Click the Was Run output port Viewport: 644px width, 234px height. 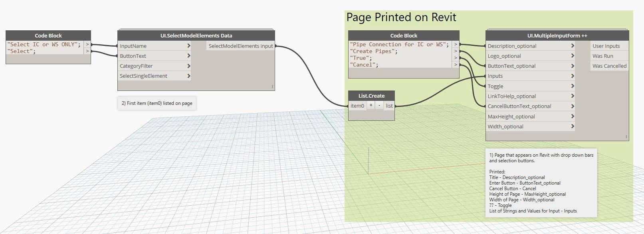[x=609, y=56]
